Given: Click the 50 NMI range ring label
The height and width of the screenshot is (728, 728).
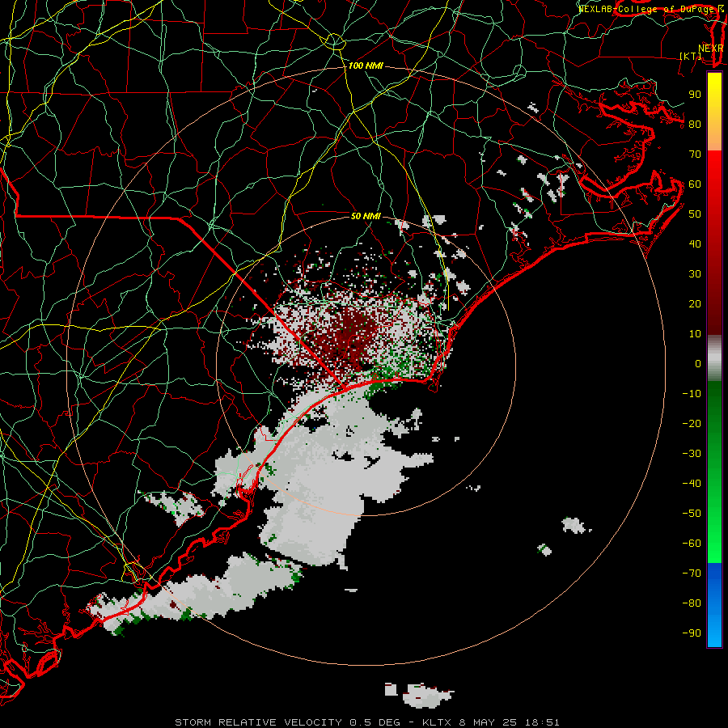Looking at the screenshot, I should [x=366, y=216].
